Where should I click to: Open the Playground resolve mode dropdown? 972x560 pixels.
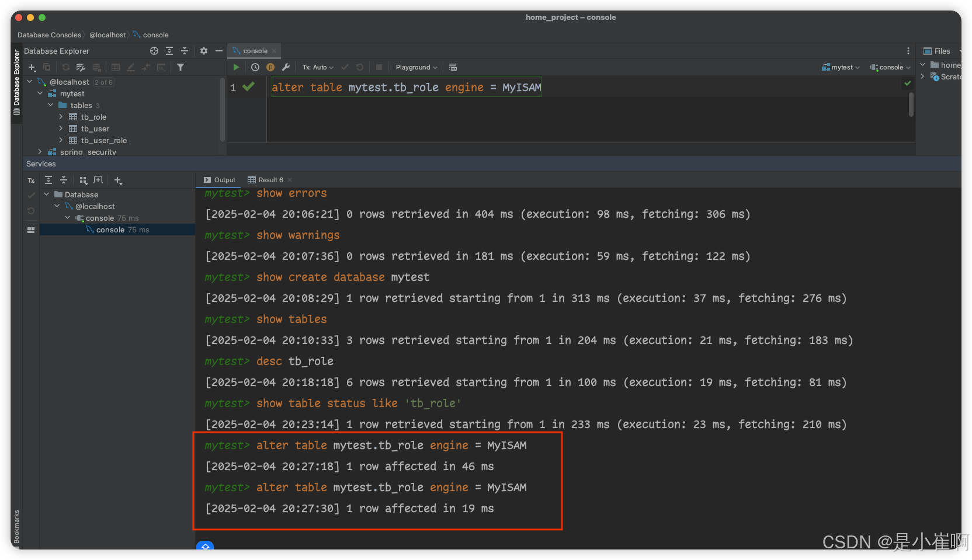pos(416,67)
